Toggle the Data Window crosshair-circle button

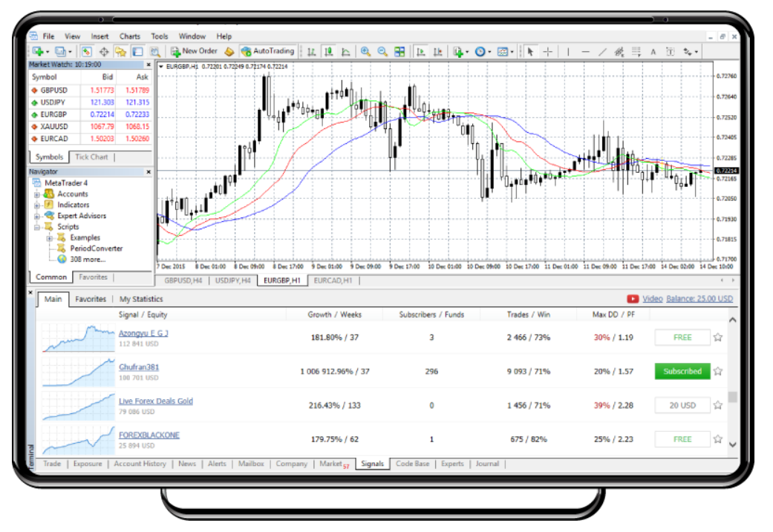(x=104, y=51)
